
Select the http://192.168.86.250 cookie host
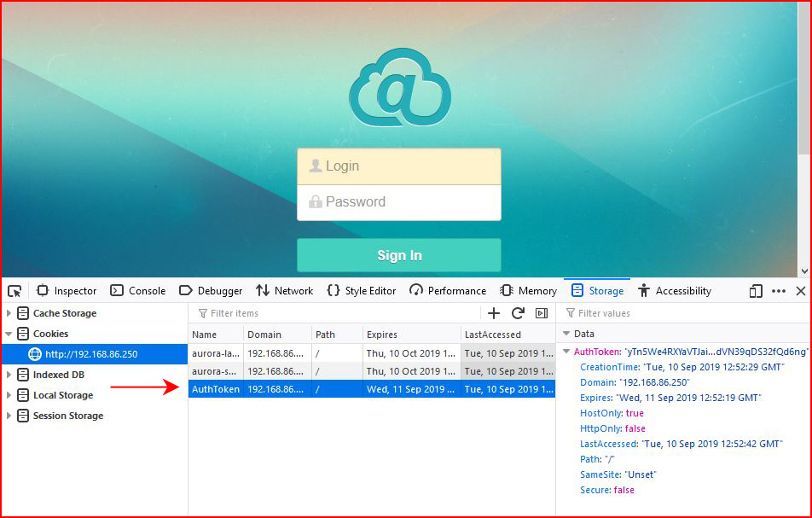click(94, 354)
